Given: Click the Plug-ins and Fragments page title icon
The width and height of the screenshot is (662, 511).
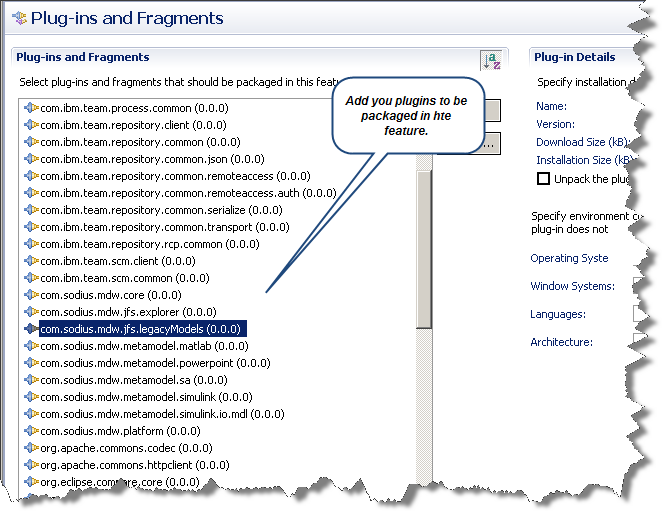Looking at the screenshot, I should click(19, 18).
